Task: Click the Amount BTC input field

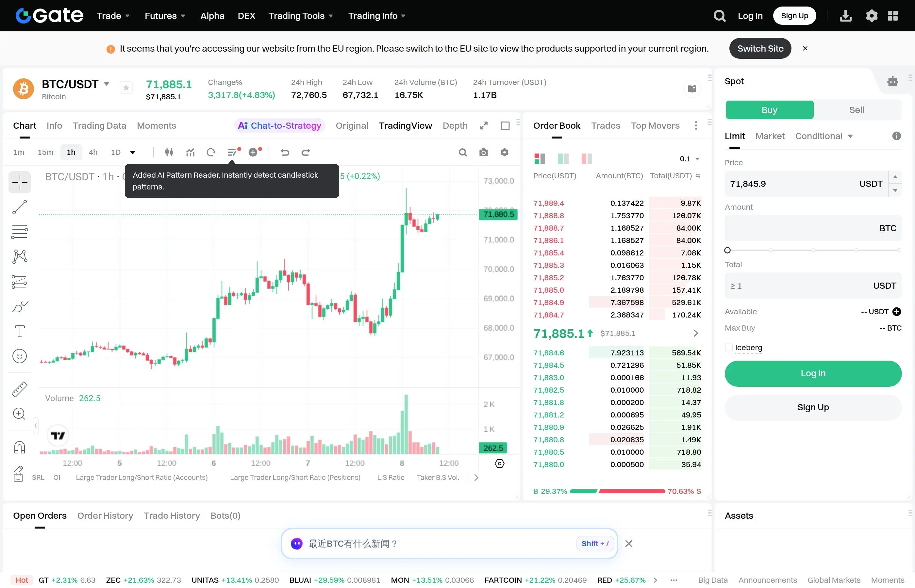Action: [x=813, y=228]
